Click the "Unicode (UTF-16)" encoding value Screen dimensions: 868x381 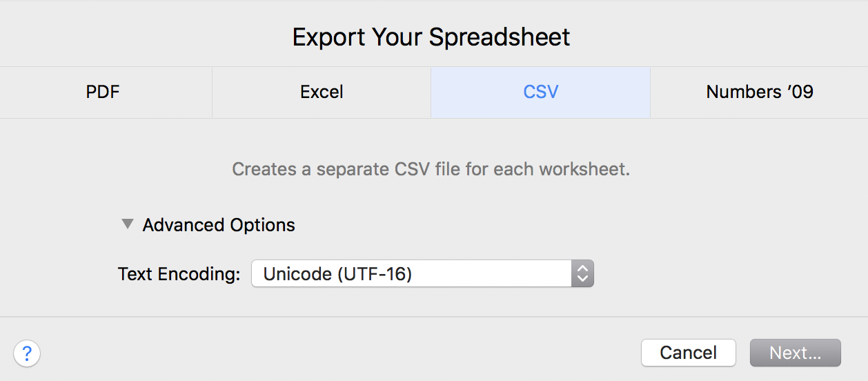coord(338,274)
